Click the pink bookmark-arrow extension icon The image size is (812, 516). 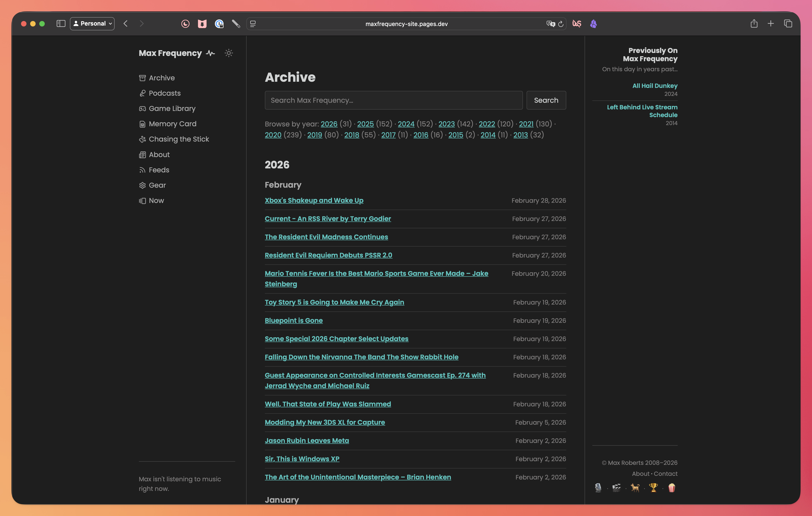[x=202, y=24]
